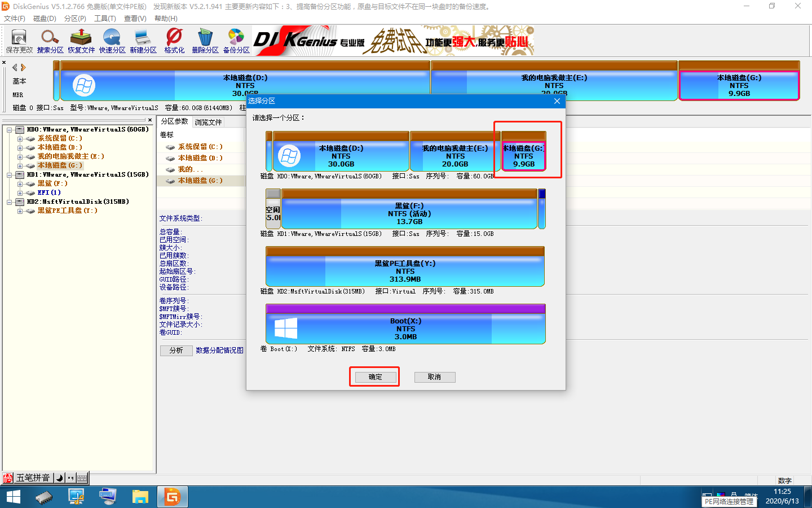Click the HD1 hard disk icon in tree
The width and height of the screenshot is (812, 508).
coord(20,175)
